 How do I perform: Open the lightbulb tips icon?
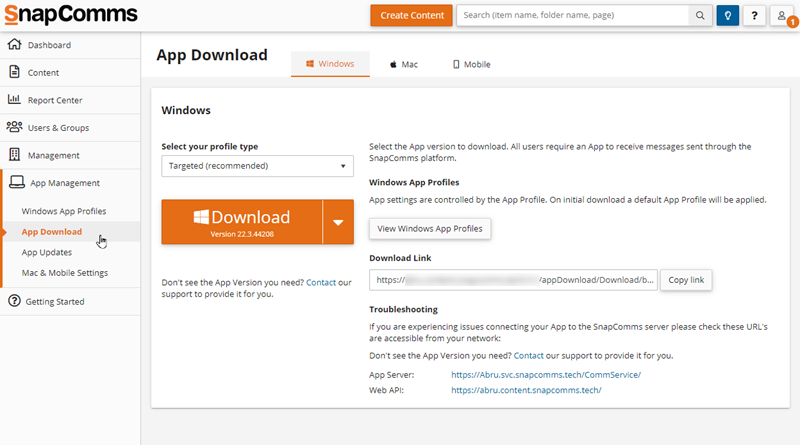pyautogui.click(x=728, y=15)
